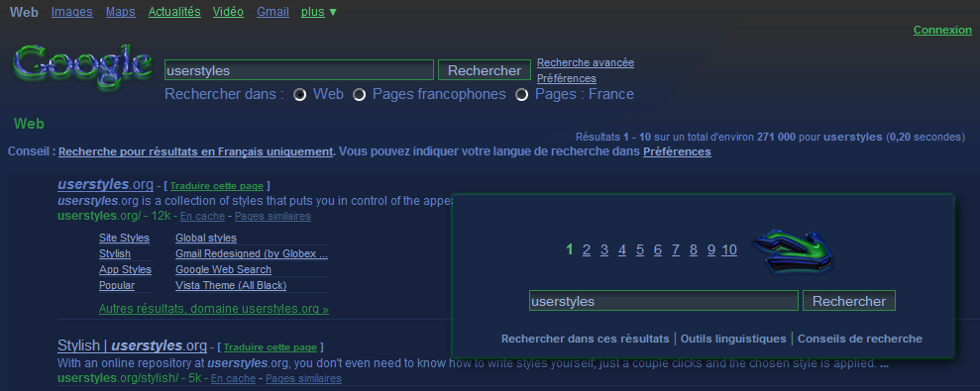The height and width of the screenshot is (391, 980).
Task: Open Actualités in the top navigation
Action: tap(174, 12)
